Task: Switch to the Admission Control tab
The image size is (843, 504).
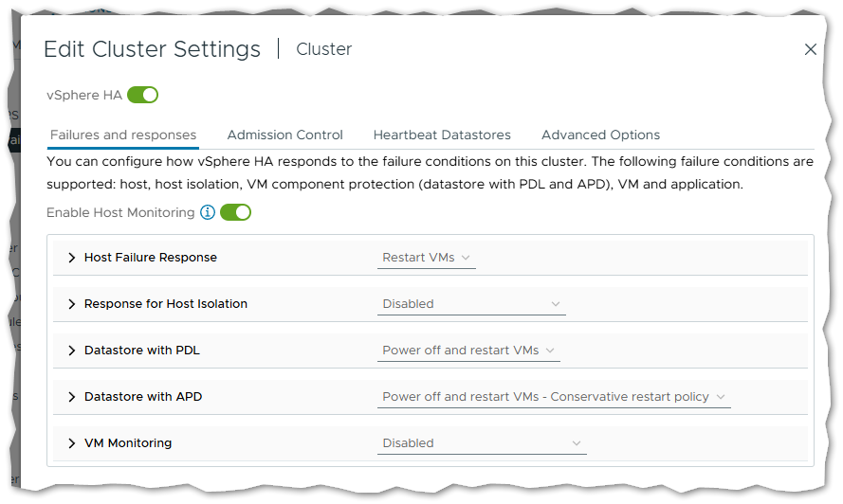Action: [284, 135]
